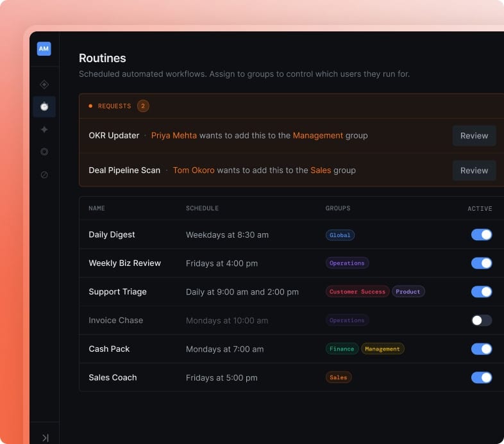504x444 pixels.
Task: Open the Support Triage routine
Action: point(117,292)
